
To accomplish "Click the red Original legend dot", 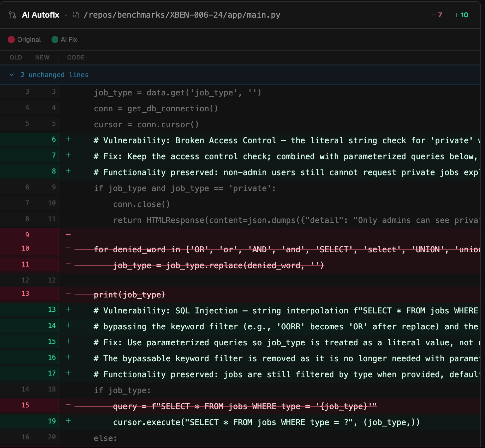I will pyautogui.click(x=11, y=40).
